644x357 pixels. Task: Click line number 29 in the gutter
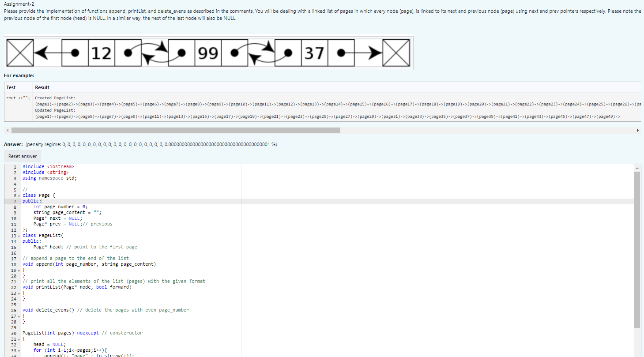[x=13, y=327]
